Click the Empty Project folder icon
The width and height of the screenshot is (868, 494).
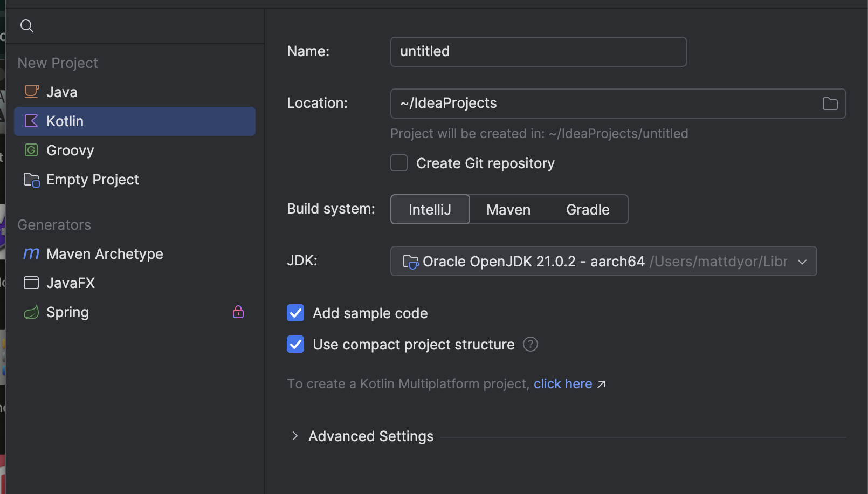[32, 180]
